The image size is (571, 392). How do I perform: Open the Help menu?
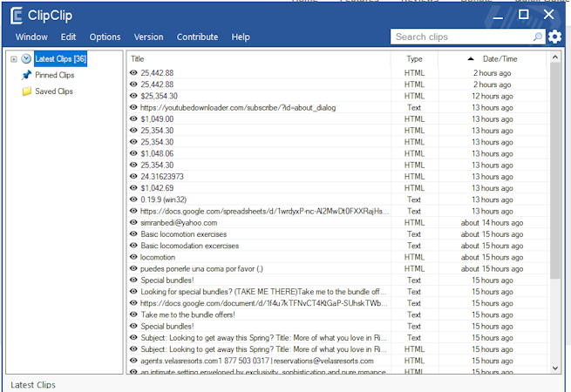(x=241, y=37)
